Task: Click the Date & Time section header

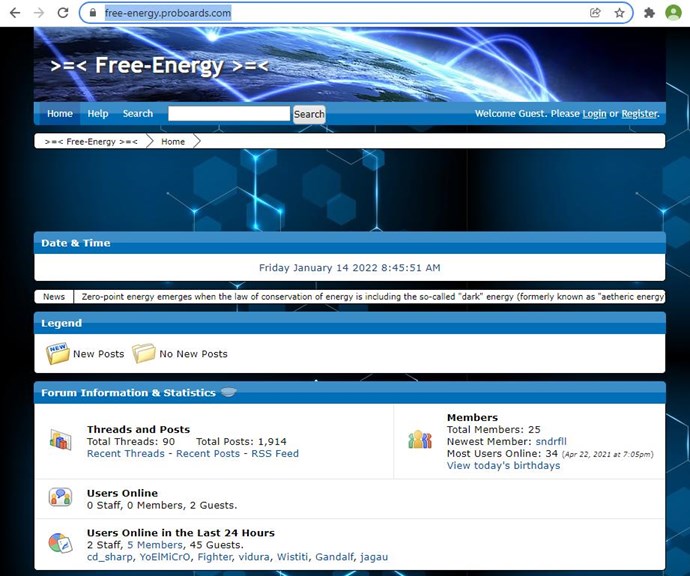Action: click(x=349, y=243)
